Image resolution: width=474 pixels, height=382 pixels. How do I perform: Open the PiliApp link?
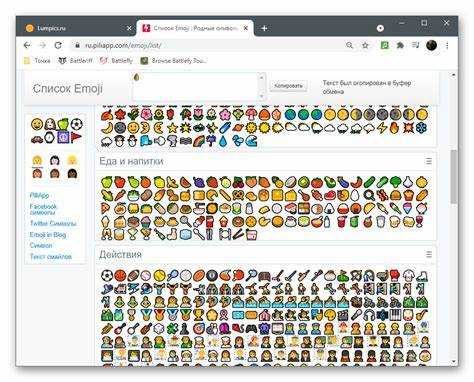(39, 195)
